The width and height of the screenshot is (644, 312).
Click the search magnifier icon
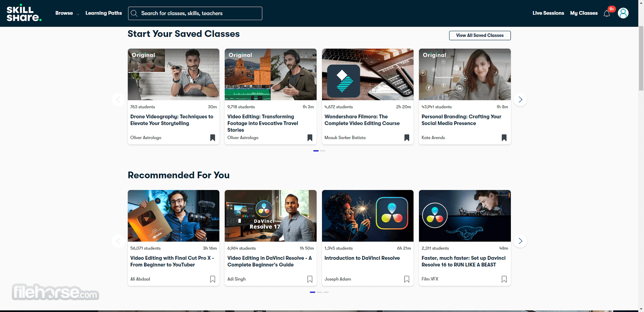click(134, 13)
